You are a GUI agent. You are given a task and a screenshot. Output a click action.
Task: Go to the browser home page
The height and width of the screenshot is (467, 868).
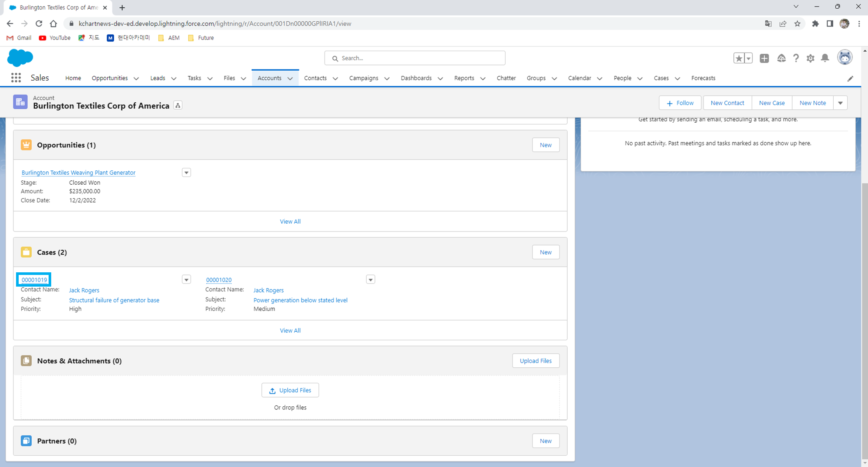pos(53,23)
